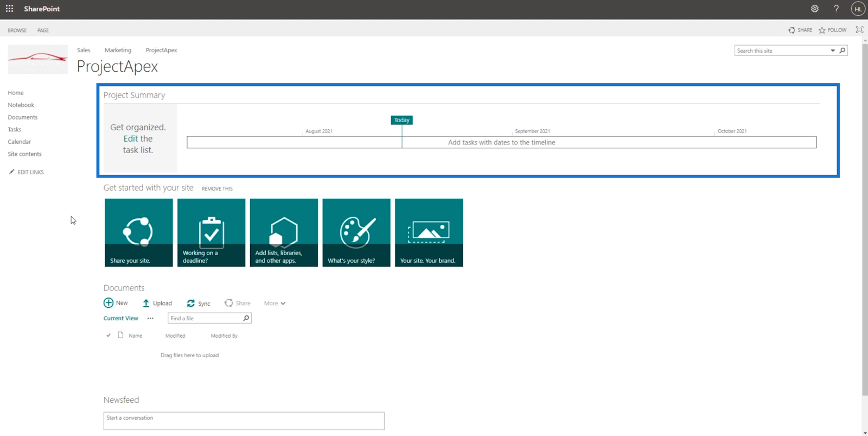Open the view ellipsis options
The height and width of the screenshot is (436, 868).
tap(150, 318)
